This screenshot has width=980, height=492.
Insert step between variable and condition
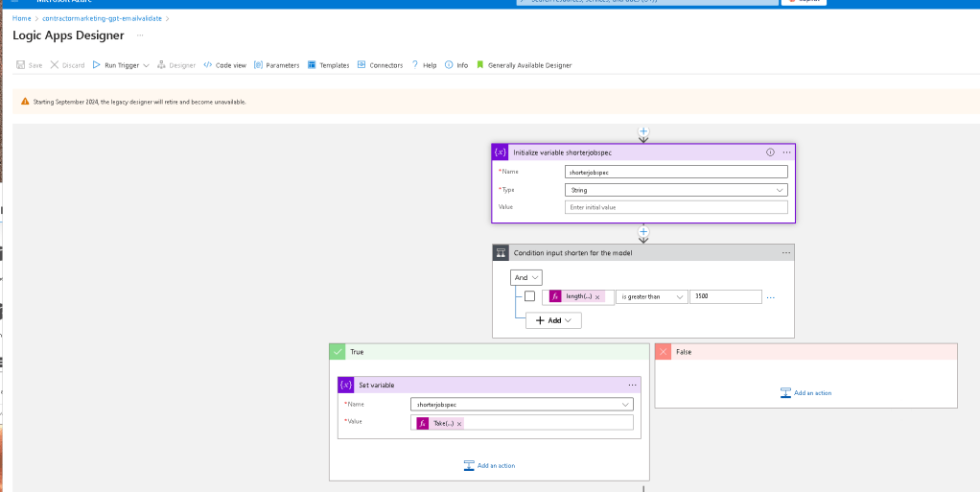coord(643,232)
